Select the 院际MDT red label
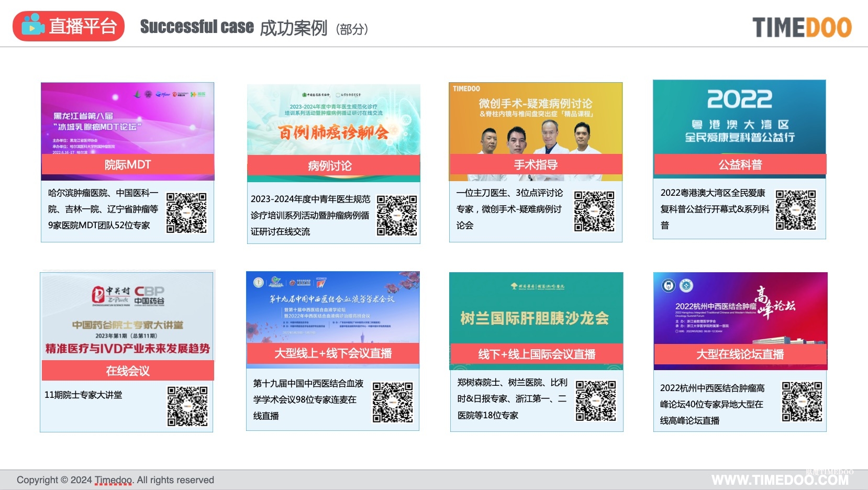868x490 pixels. [128, 164]
